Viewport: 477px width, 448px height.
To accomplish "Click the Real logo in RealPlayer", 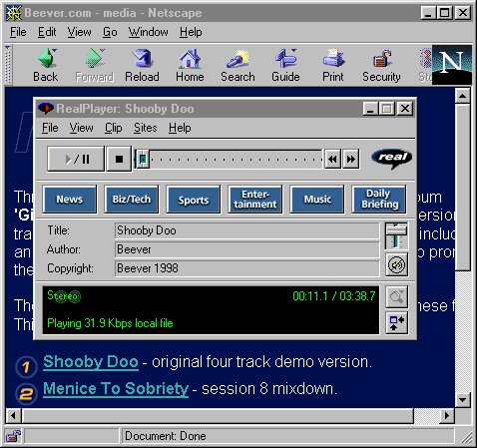I will (x=392, y=159).
